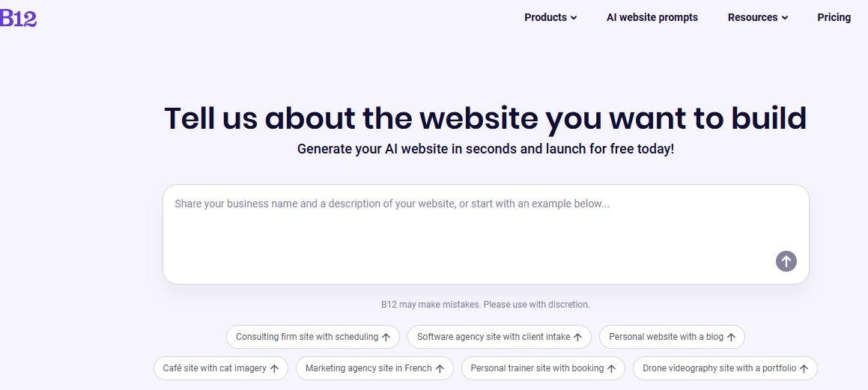Click arrow icon on Personal website blog chip
This screenshot has height=390, width=868.
click(x=731, y=338)
